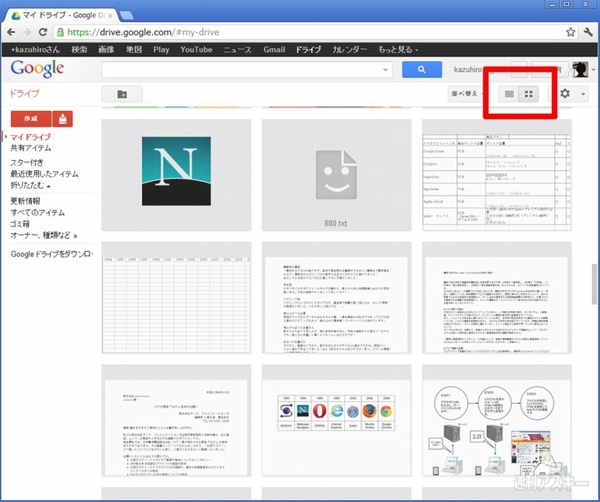Image resolution: width=600 pixels, height=502 pixels.
Task: Click Googleドライブをダウンロード link
Action: (x=52, y=254)
